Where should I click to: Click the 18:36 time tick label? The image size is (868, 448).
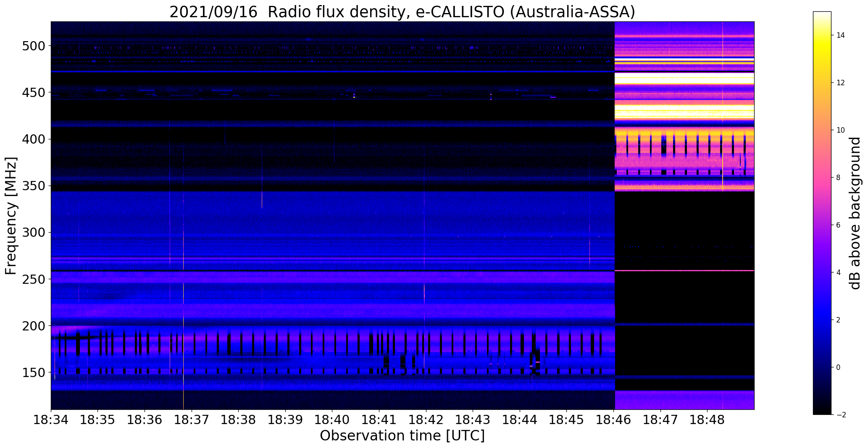click(145, 419)
